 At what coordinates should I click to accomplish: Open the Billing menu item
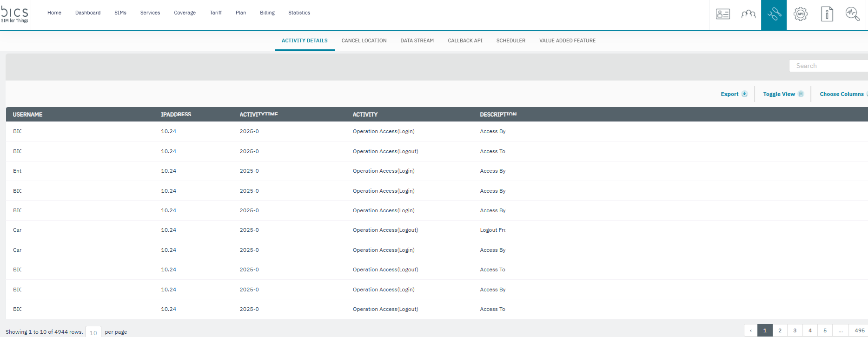click(267, 13)
